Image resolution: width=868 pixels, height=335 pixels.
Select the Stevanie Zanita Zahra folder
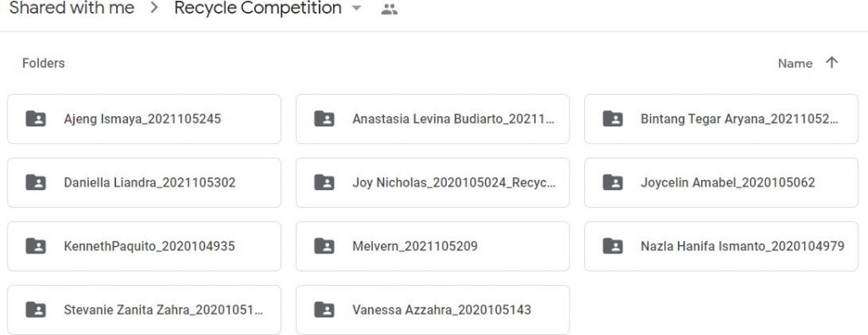pos(144,310)
